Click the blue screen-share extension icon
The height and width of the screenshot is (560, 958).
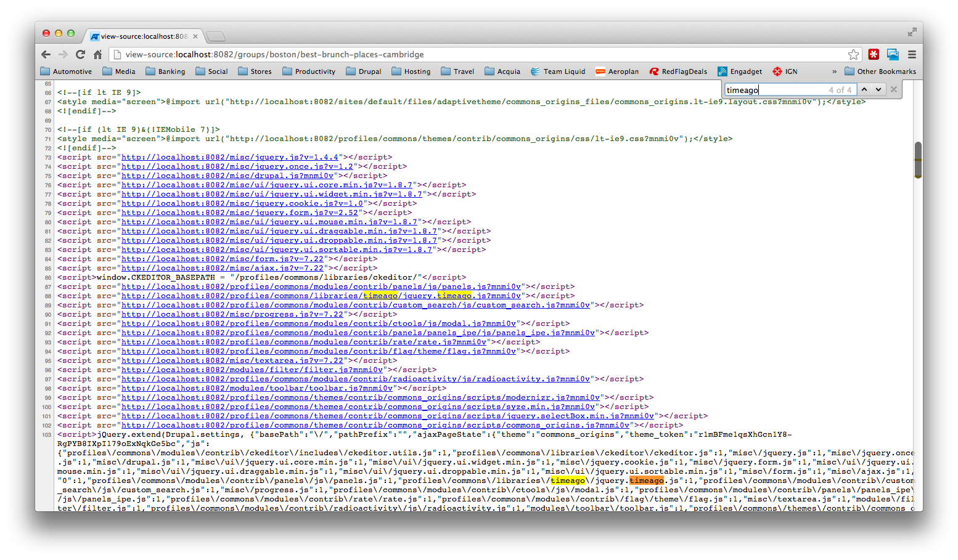pos(893,54)
